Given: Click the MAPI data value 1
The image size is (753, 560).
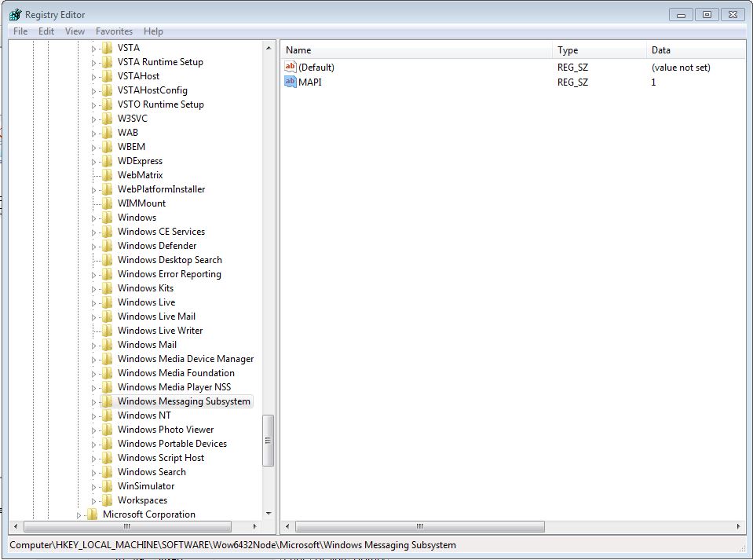Looking at the screenshot, I should click(x=653, y=82).
